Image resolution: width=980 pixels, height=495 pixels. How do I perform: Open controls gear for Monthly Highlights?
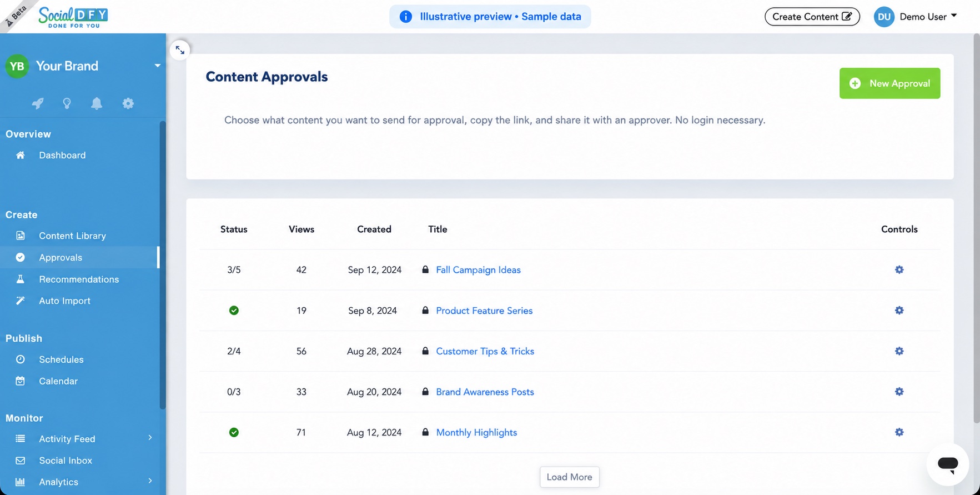[x=899, y=432]
